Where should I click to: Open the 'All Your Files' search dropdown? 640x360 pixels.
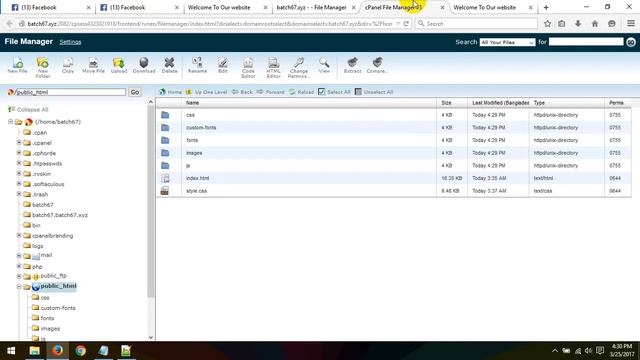click(x=507, y=42)
